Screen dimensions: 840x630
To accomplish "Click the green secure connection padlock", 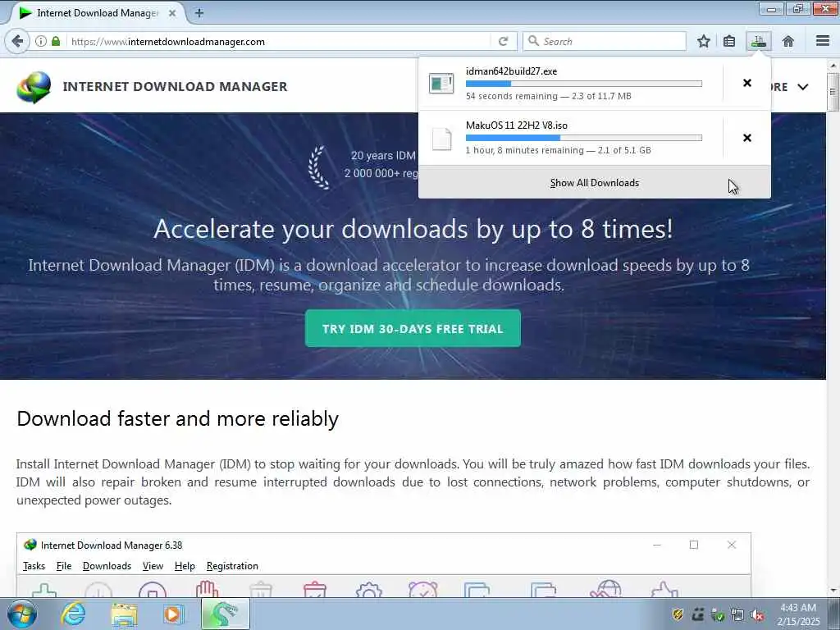I will (x=56, y=41).
